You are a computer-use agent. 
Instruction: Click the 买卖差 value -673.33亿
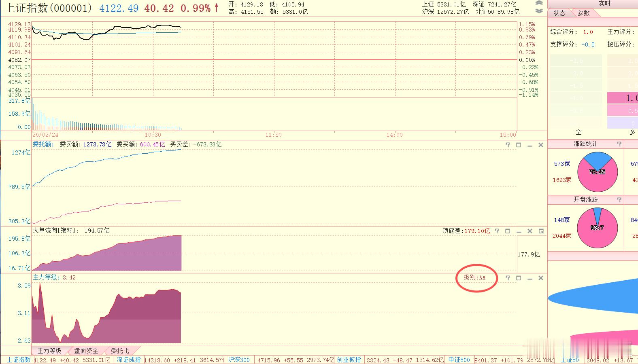click(207, 144)
